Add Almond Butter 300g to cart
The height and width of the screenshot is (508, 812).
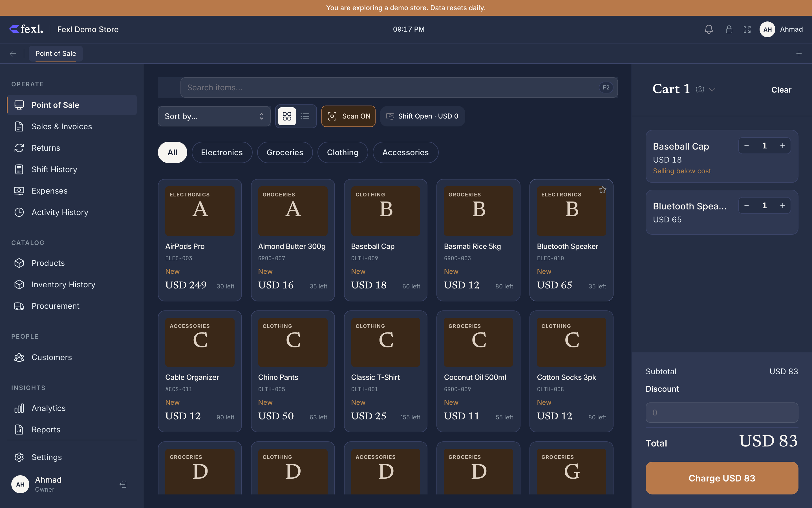pyautogui.click(x=293, y=240)
